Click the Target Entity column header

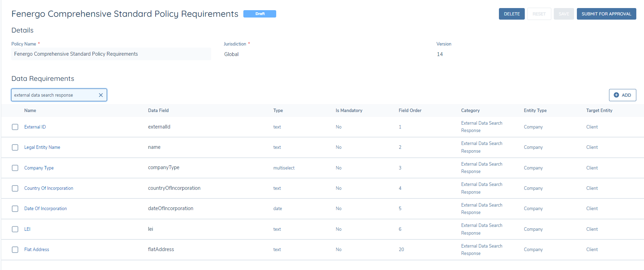[x=599, y=110]
